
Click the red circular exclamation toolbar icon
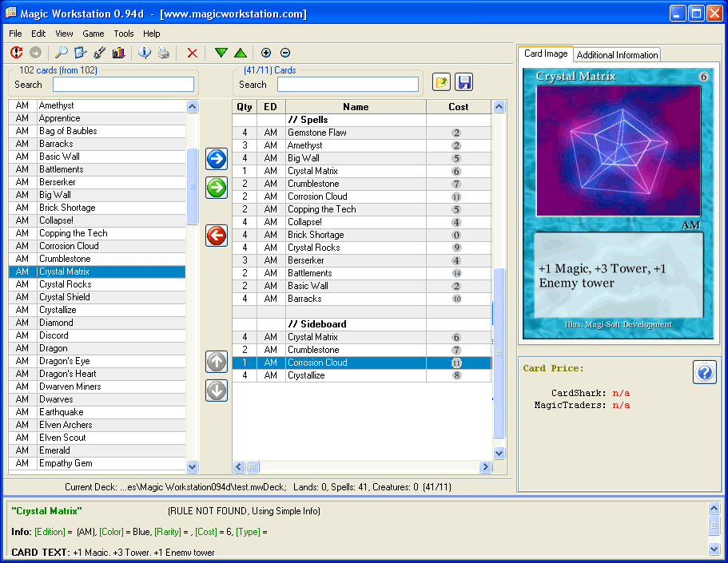[x=17, y=53]
